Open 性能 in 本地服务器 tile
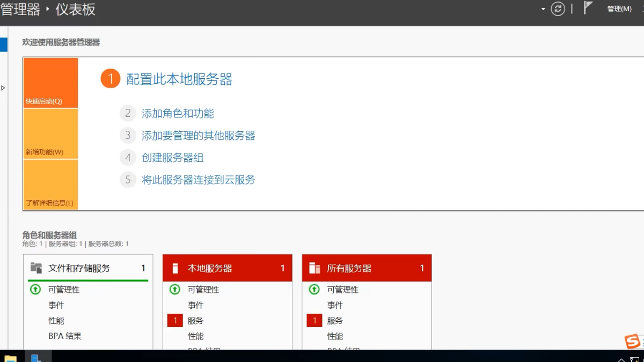Viewport: 644px width, 362px height. [196, 336]
